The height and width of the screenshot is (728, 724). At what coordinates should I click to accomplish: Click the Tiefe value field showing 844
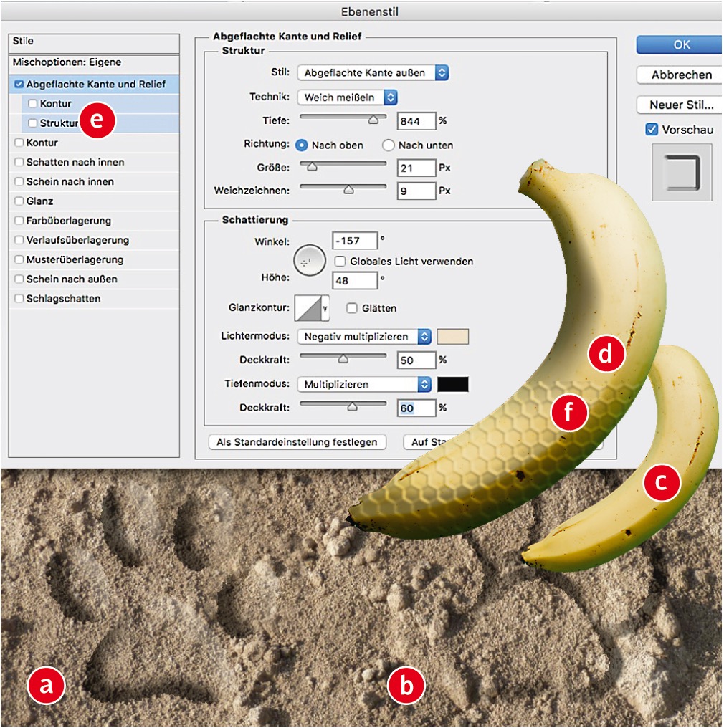click(x=416, y=120)
